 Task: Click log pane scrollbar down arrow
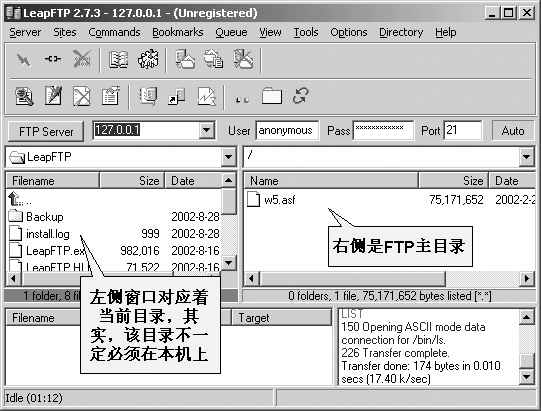527,376
